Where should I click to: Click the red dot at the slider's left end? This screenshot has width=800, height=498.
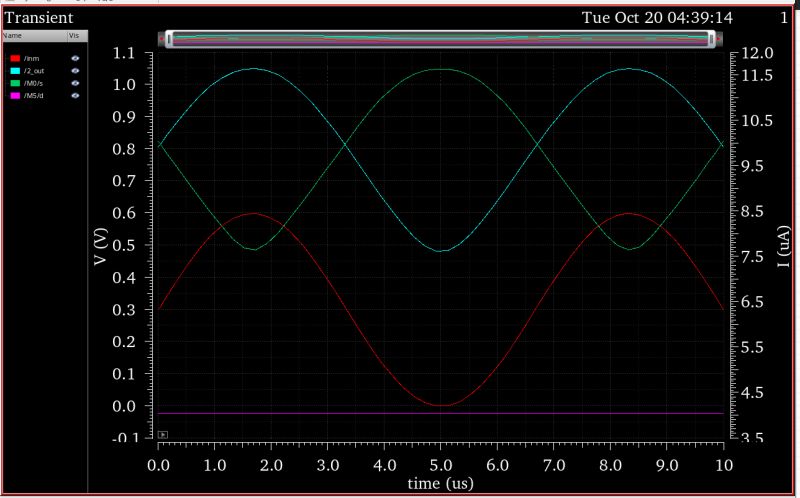click(162, 39)
